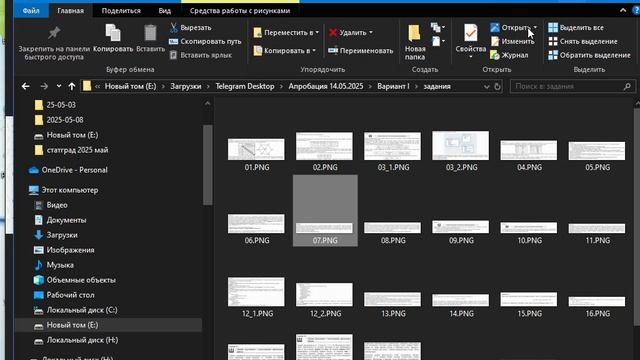The height and width of the screenshot is (360, 640).
Task: Open Загрузки in navigation pane
Action: (62, 235)
